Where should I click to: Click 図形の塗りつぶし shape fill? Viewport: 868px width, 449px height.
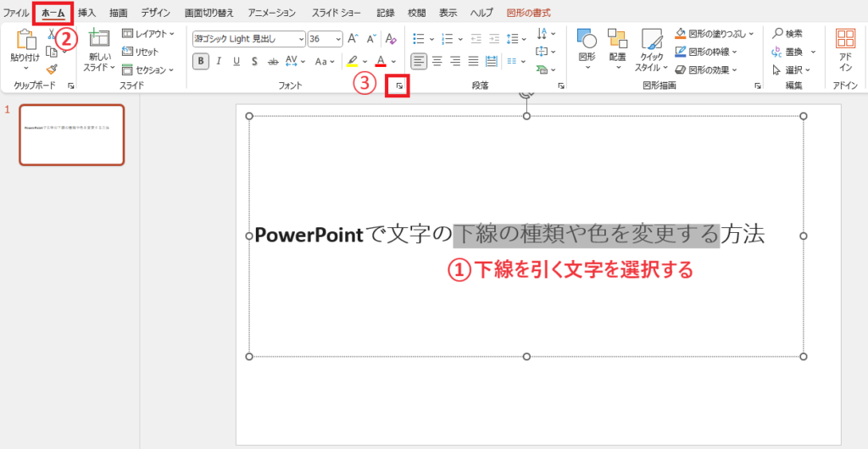coord(714,34)
